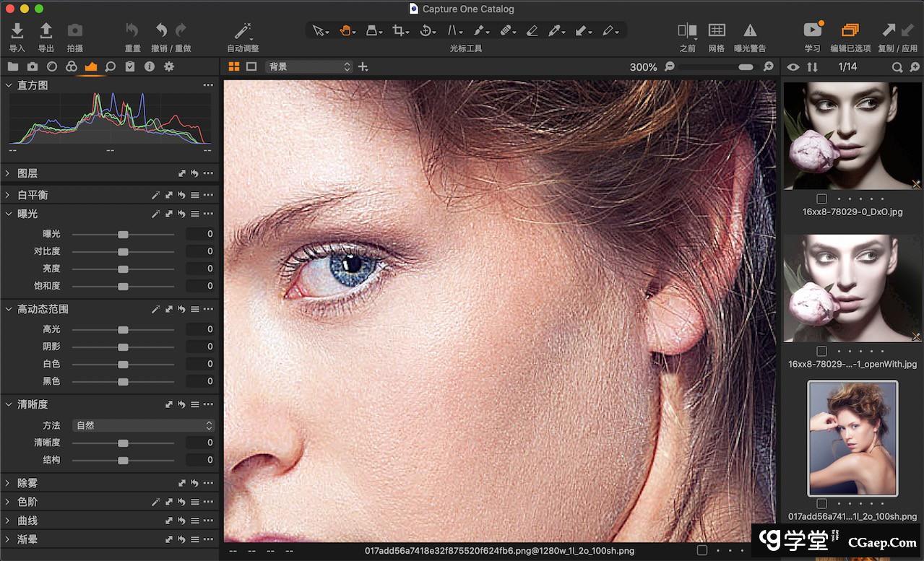This screenshot has width=924, height=561.
Task: Click the Reset (重置) icon
Action: tap(132, 30)
